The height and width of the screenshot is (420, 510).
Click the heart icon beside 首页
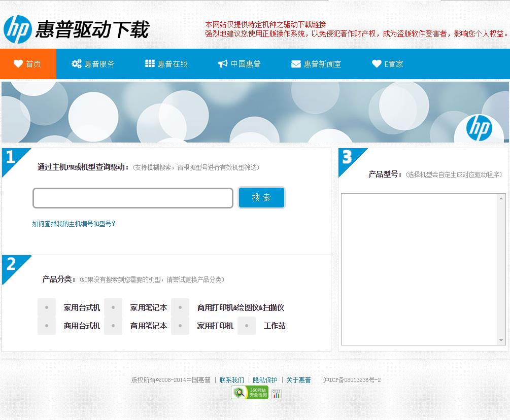(18, 64)
